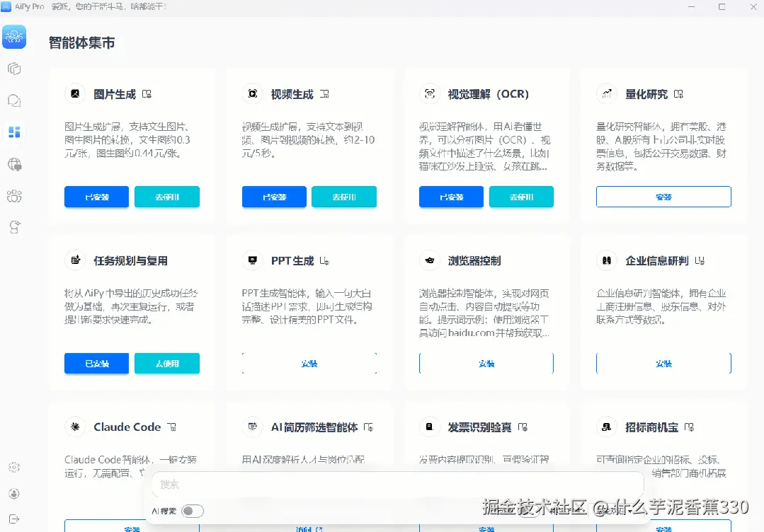The width and height of the screenshot is (764, 532).
Task: Click the settings gear at sidebar bottom
Action: click(14, 467)
